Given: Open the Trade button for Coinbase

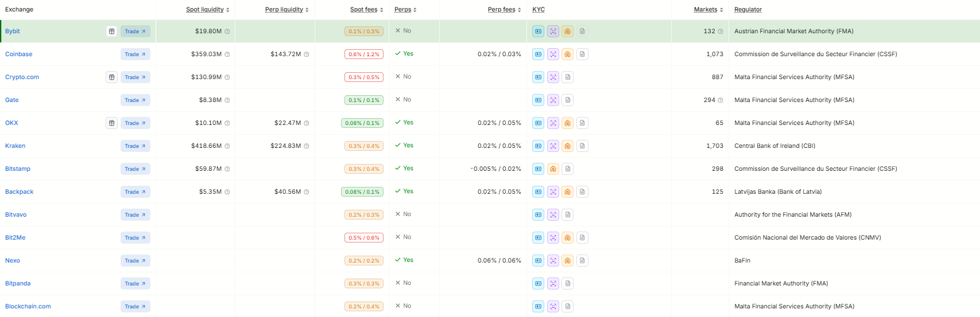Looking at the screenshot, I should 135,54.
